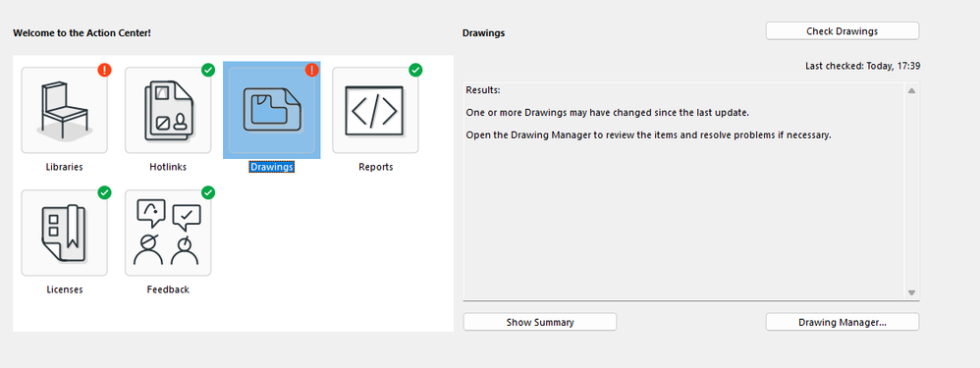Open the Libraries chair icon
This screenshot has width=980, height=368.
tap(65, 111)
